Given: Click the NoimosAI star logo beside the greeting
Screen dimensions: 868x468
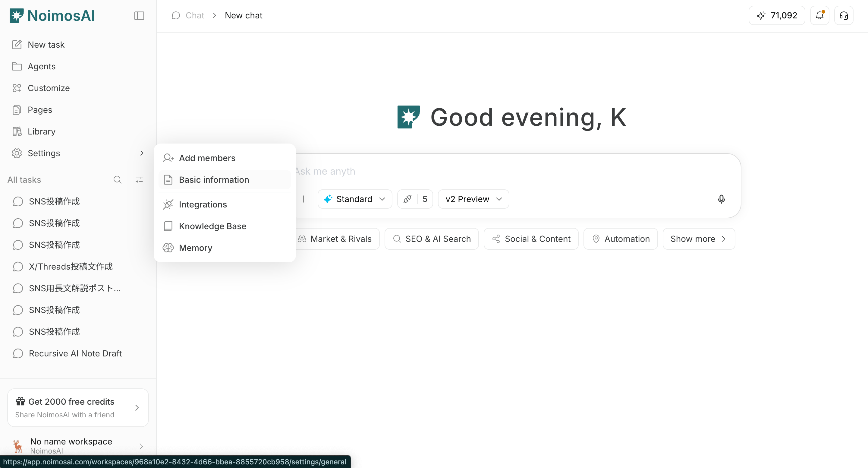Looking at the screenshot, I should (x=409, y=117).
